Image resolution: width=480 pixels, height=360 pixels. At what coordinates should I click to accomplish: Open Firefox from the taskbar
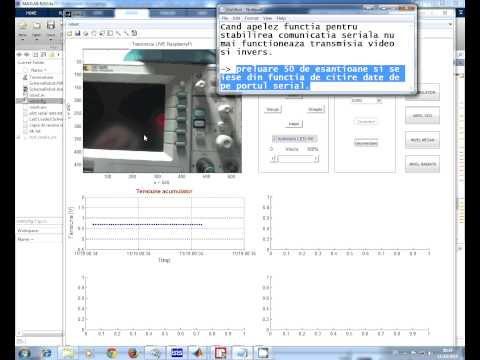133,353
